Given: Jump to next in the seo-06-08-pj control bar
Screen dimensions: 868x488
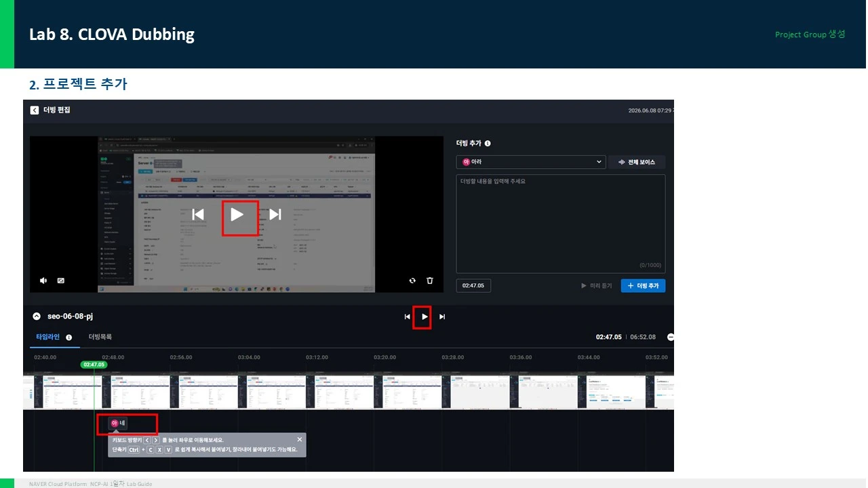Looking at the screenshot, I should click(442, 317).
